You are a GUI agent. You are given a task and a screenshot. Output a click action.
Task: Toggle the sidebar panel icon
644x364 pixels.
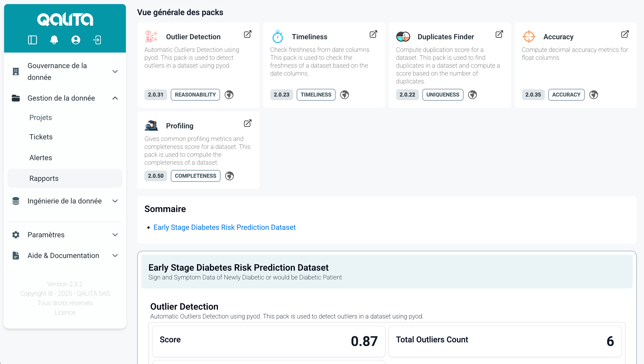tap(33, 40)
